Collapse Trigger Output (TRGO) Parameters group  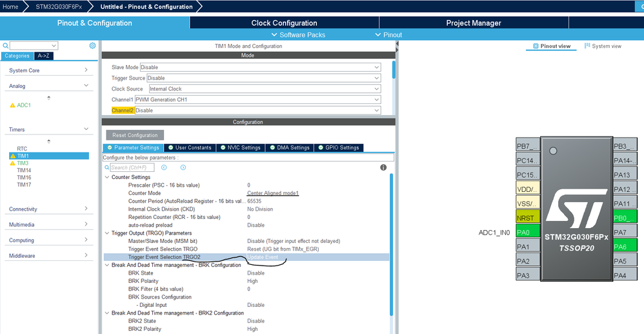click(107, 233)
